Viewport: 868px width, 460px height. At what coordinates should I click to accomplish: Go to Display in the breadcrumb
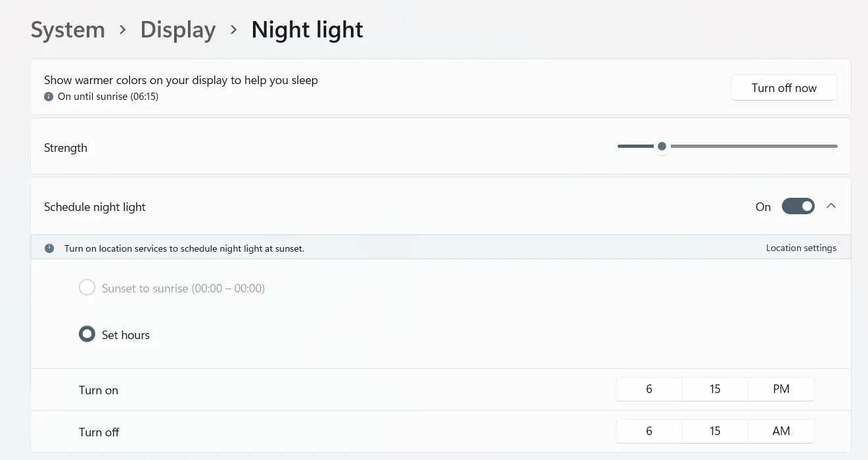(x=178, y=30)
